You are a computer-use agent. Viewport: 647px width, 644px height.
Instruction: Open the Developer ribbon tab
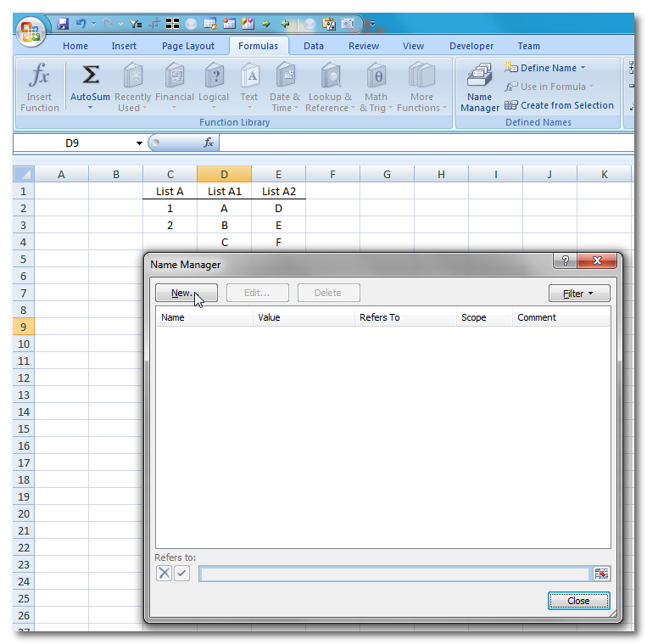point(471,46)
